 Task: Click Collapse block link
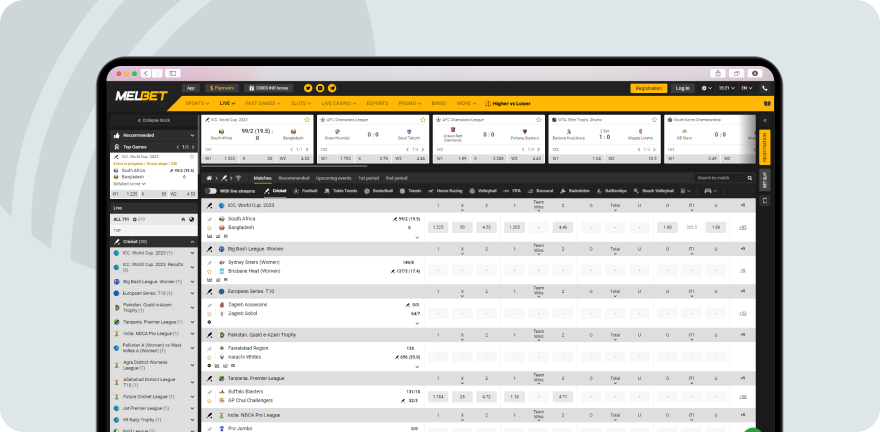pos(154,120)
